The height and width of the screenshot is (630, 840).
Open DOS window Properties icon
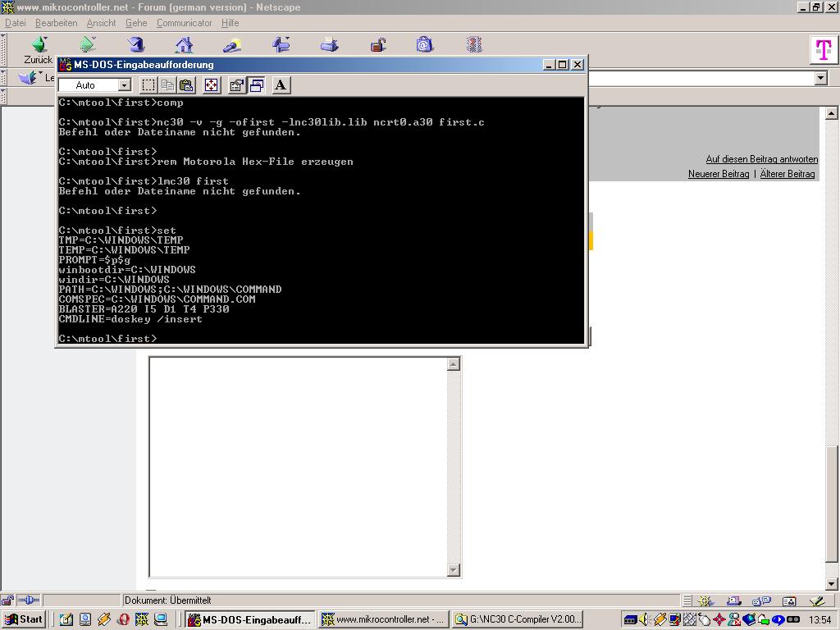click(236, 85)
